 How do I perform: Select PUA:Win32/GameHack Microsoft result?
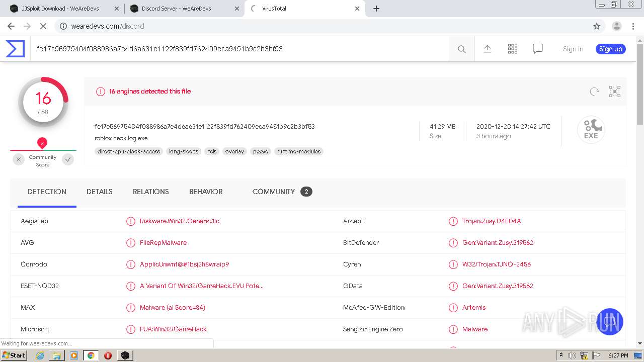pos(173,329)
